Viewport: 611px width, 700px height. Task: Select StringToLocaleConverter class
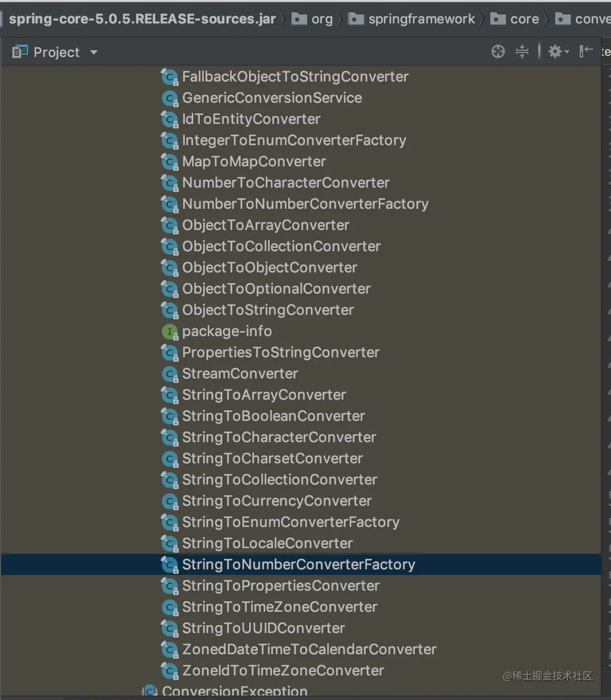tap(267, 543)
